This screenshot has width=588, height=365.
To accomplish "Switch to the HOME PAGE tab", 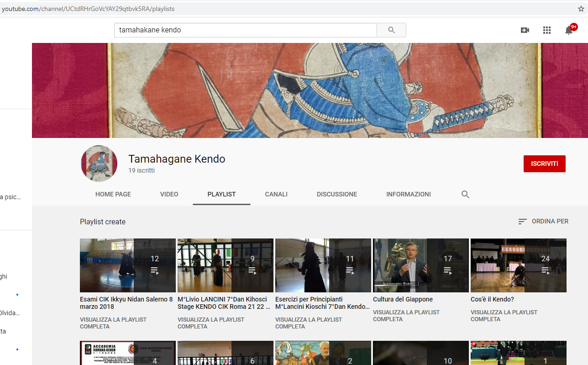I will coord(113,194).
